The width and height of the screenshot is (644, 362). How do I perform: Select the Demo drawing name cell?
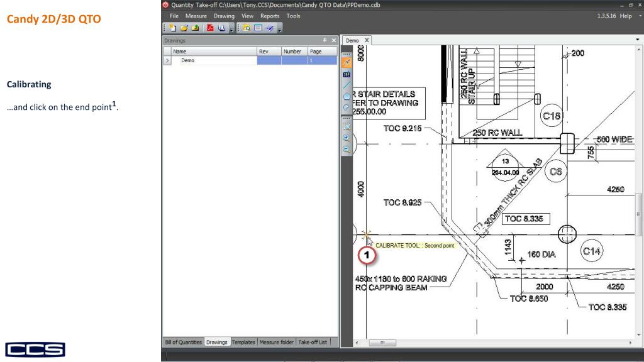(x=214, y=60)
